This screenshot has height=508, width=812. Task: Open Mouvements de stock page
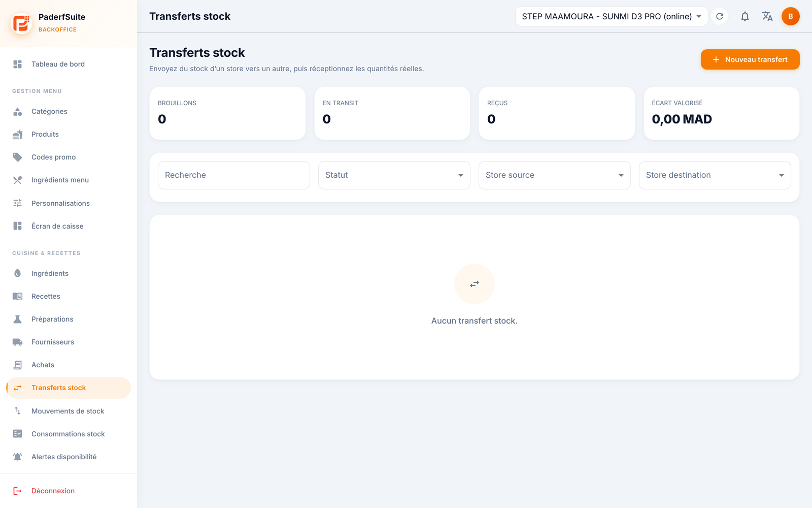click(69, 411)
